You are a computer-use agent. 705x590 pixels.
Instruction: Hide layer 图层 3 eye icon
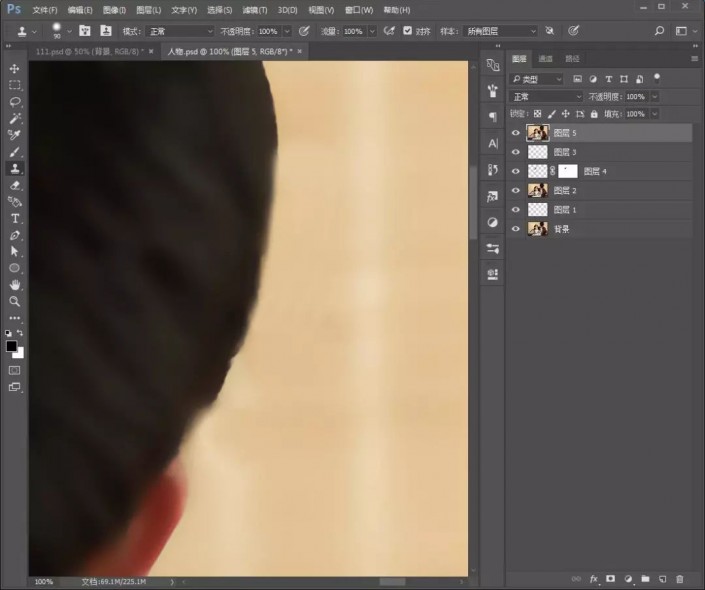[516, 152]
